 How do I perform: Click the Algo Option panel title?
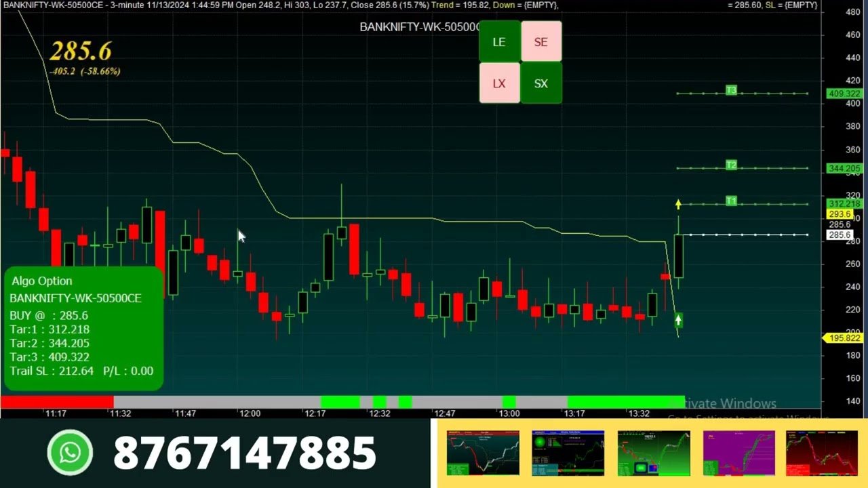click(42, 281)
